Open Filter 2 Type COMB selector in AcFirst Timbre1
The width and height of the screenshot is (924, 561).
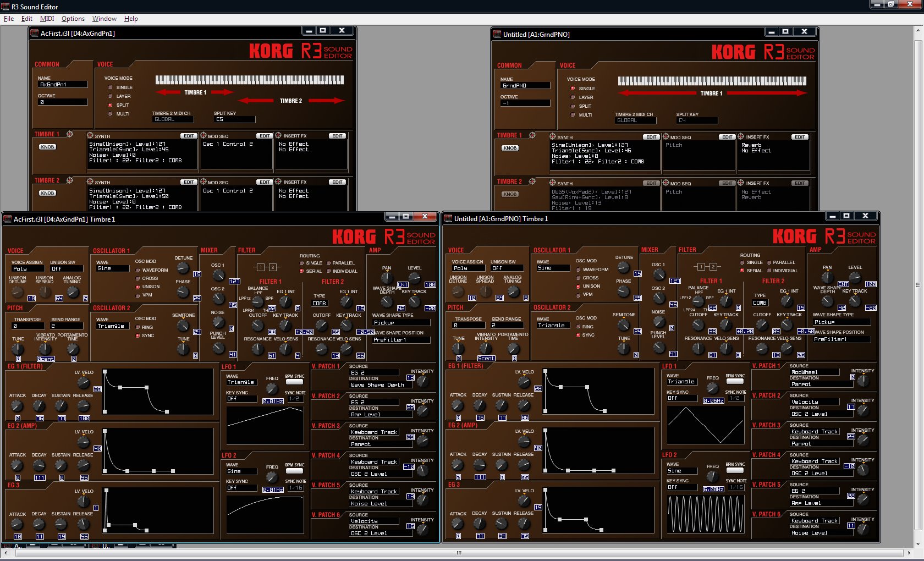click(x=320, y=303)
